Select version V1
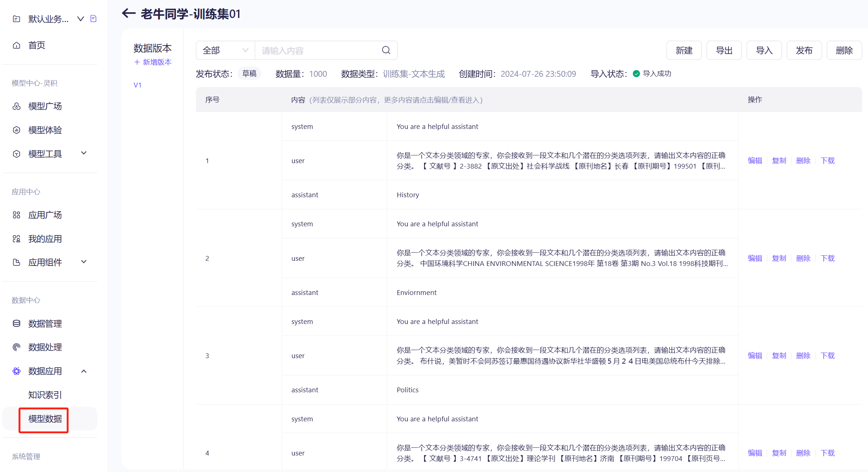Screen dimensions: 868x472 coord(137,85)
